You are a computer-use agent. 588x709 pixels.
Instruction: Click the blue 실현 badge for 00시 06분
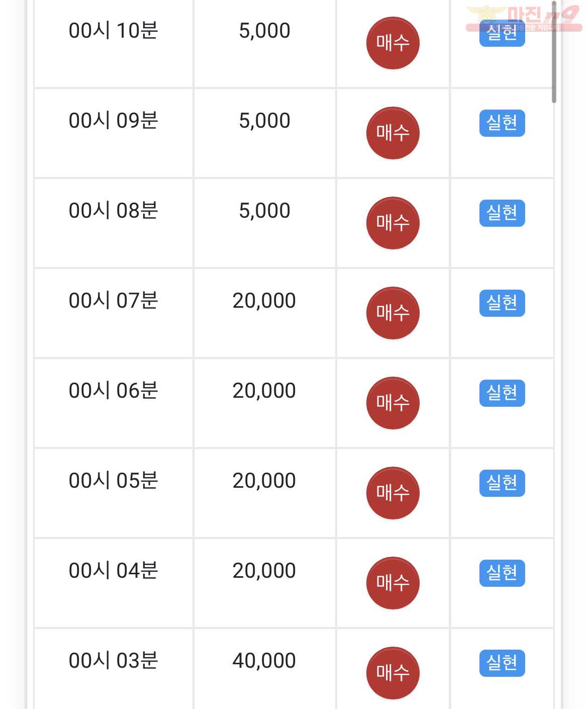coord(502,393)
